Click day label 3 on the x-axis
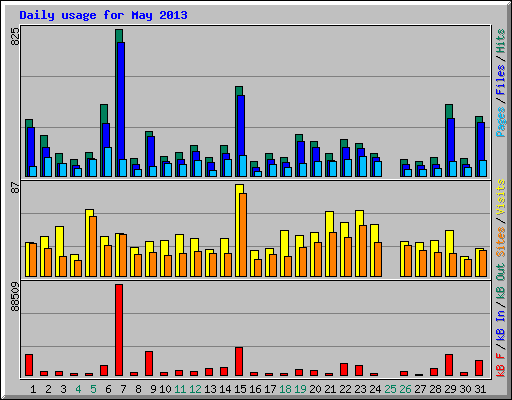The height and width of the screenshot is (400, 512). coord(63,389)
